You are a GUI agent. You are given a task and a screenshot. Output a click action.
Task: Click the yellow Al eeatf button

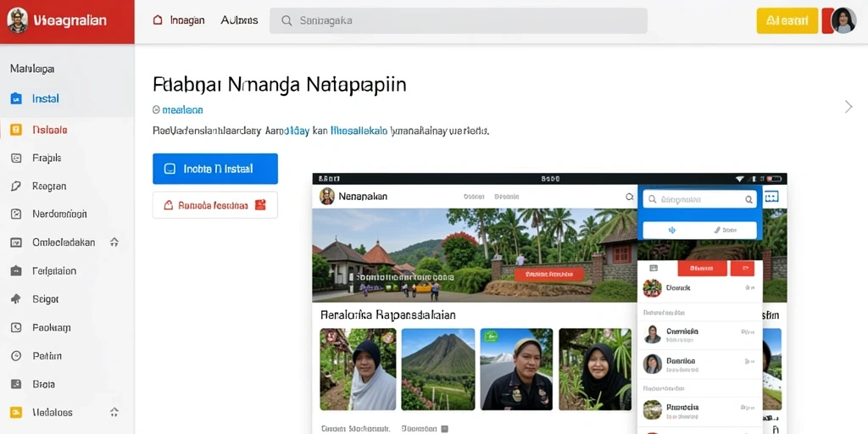coord(787,20)
